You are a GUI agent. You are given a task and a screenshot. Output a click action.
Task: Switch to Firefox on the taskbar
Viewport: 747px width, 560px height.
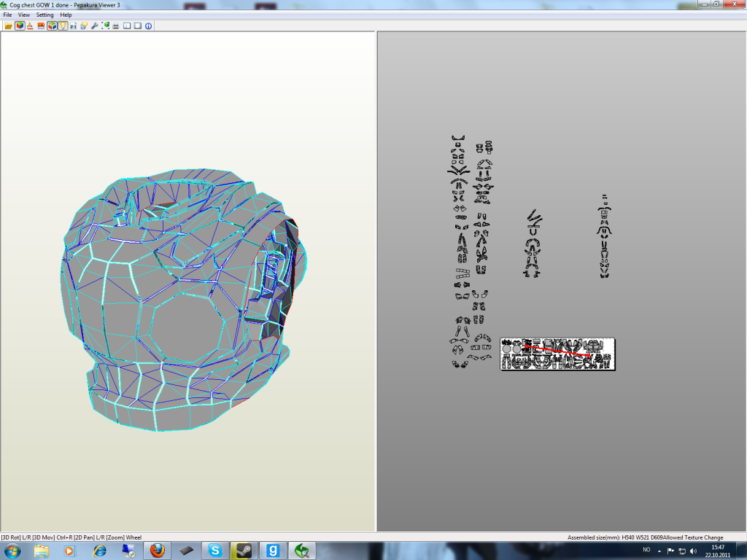click(x=158, y=551)
